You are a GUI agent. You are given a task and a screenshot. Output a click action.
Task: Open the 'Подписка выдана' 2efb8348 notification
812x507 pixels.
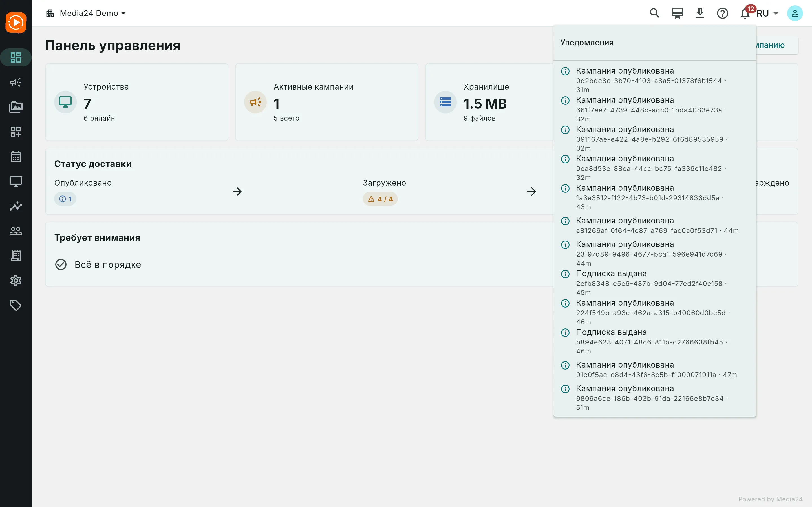pyautogui.click(x=654, y=283)
